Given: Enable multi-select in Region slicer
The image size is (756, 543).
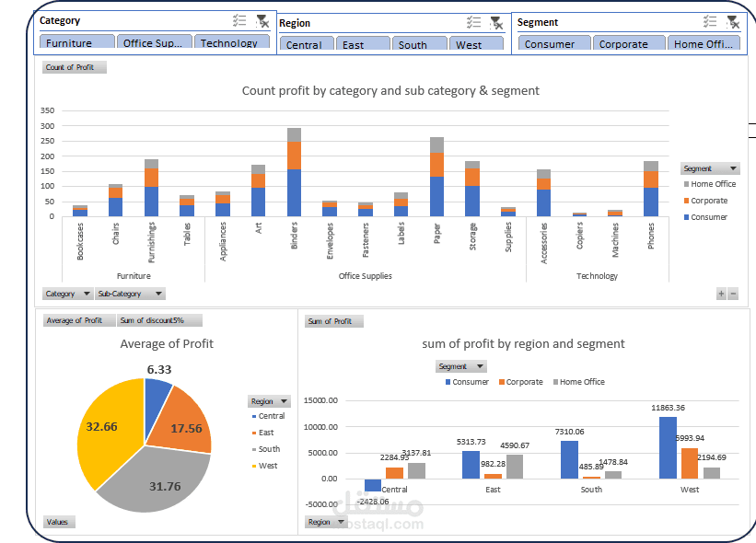Looking at the screenshot, I should [x=473, y=22].
